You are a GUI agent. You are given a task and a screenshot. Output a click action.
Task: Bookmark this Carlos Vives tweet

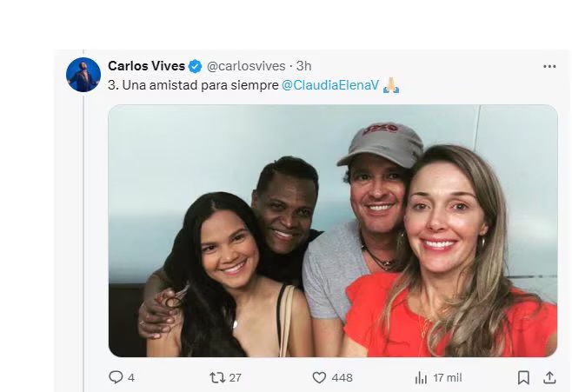[x=523, y=377]
